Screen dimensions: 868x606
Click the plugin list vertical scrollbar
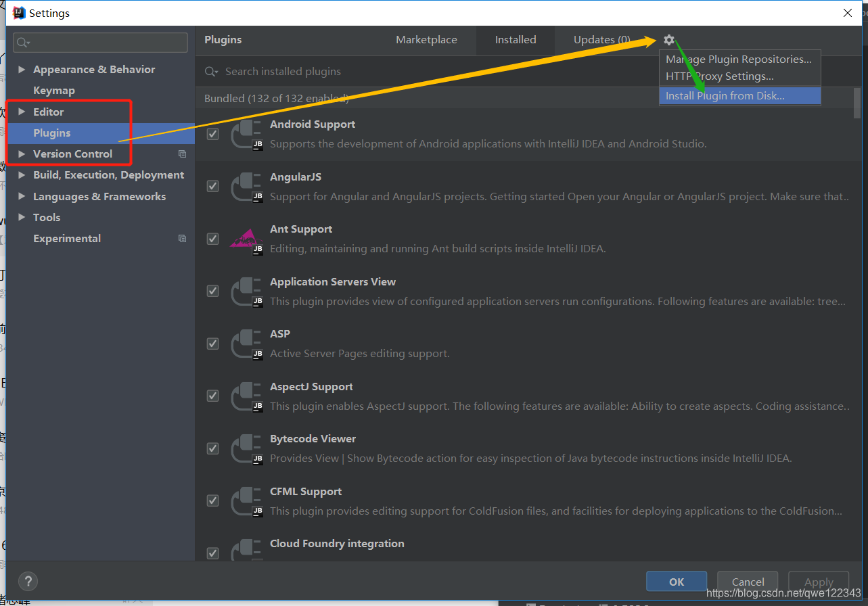tap(857, 103)
